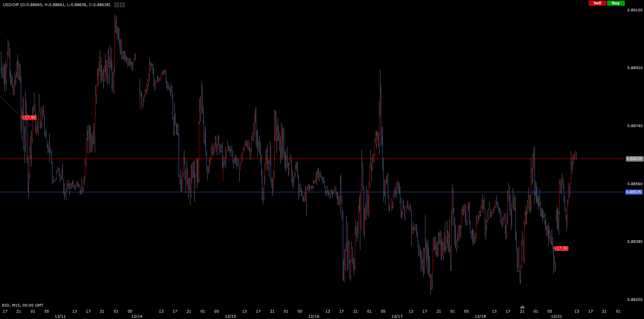Screen dimensions: 644x319
Task: Click the 0.88740 level on the price axis
Action: 635,126
